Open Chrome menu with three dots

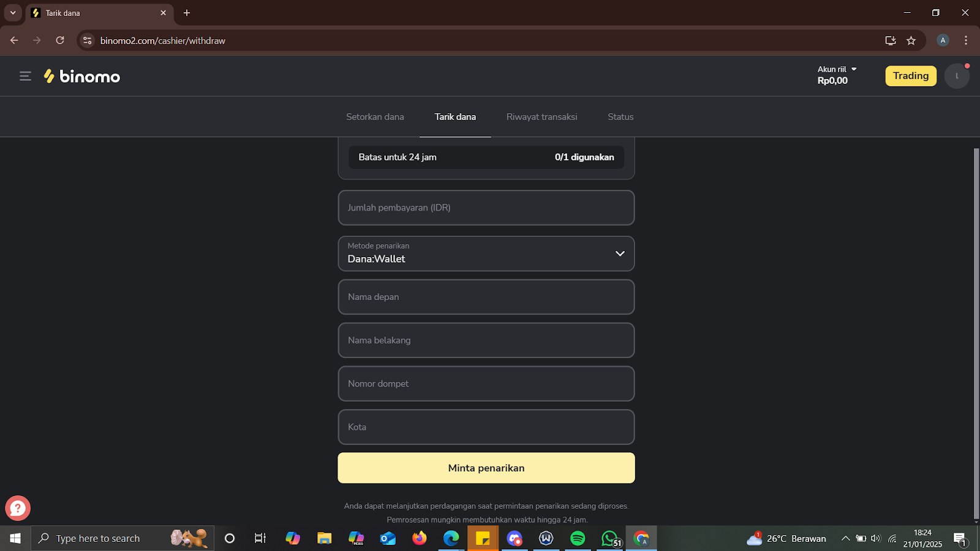(x=966, y=40)
